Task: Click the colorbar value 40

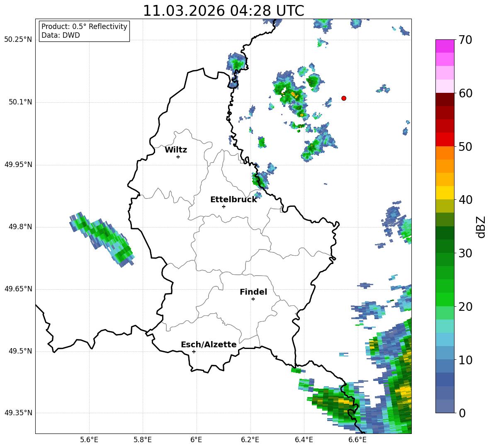Action: (465, 200)
